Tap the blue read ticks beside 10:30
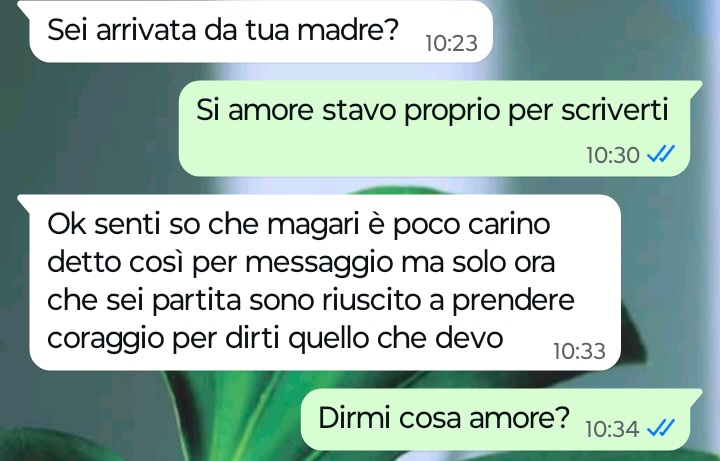This screenshot has width=720, height=461. pyautogui.click(x=661, y=154)
